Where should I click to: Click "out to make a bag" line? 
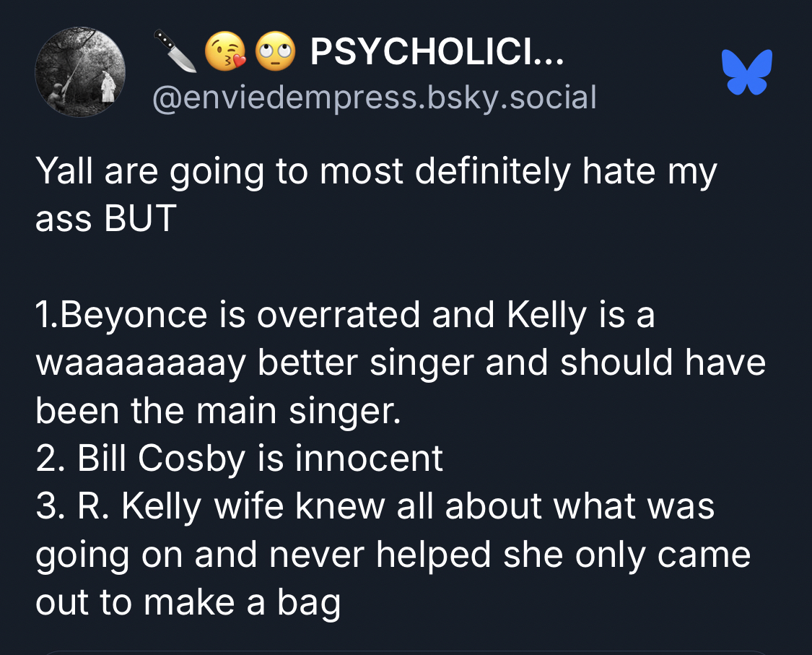[x=188, y=602]
